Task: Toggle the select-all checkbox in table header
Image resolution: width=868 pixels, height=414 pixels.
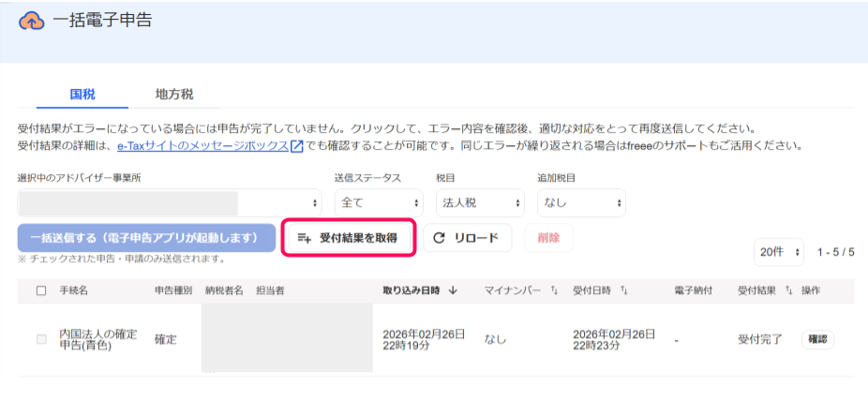Action: click(x=41, y=291)
